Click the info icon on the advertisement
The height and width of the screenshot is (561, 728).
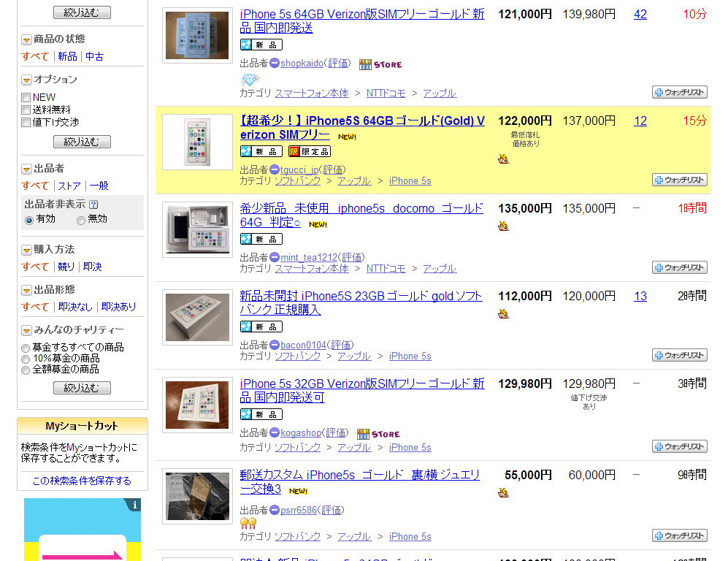(134, 505)
